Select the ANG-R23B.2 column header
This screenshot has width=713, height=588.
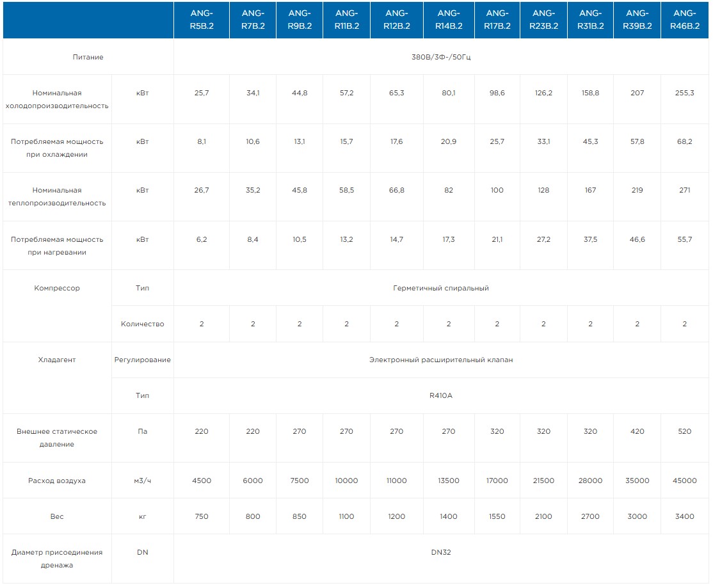coord(543,19)
